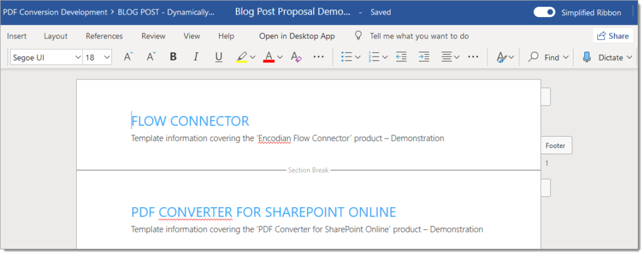The width and height of the screenshot is (644, 255).
Task: Expand Dictate dropdown arrow
Action: pos(630,57)
